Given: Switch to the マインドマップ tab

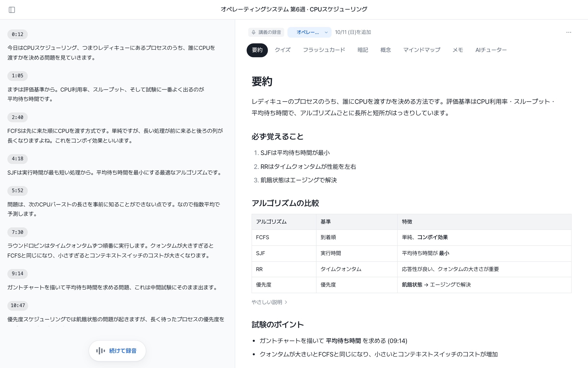Looking at the screenshot, I should 422,50.
